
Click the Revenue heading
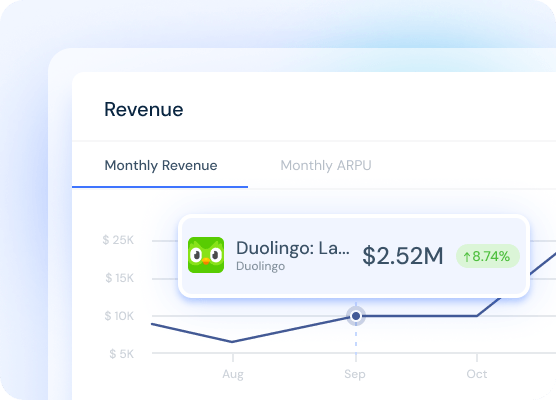coord(144,109)
